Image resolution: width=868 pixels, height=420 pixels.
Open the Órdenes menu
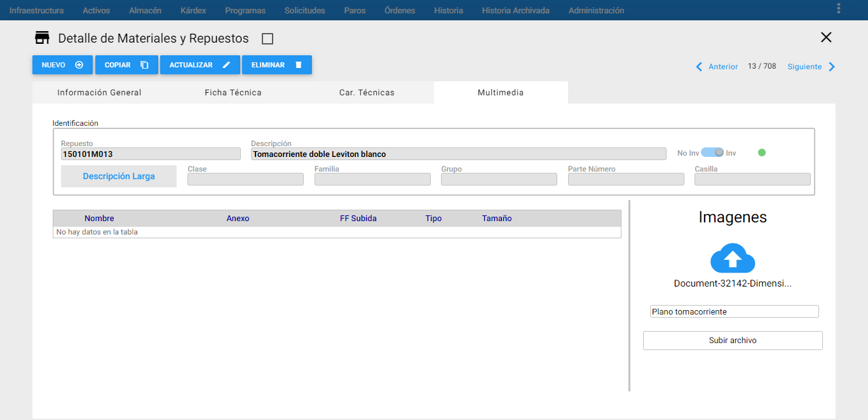400,10
